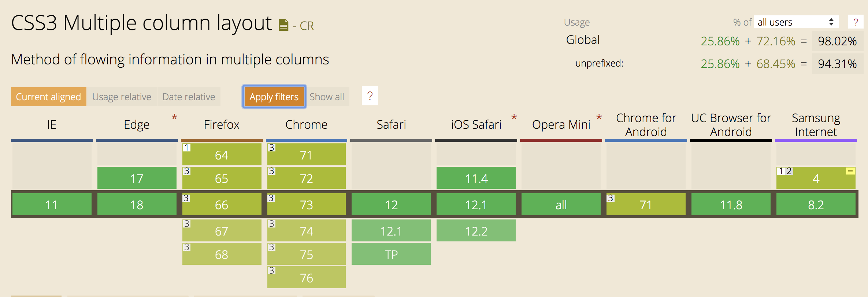
Task: Click the asterisk note beside iOS Safari
Action: (x=514, y=118)
